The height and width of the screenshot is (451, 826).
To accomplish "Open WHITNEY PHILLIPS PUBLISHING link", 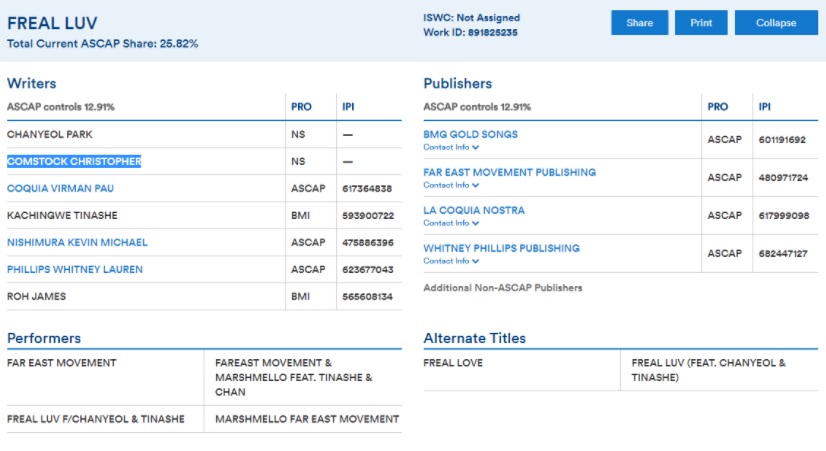I will pyautogui.click(x=502, y=248).
